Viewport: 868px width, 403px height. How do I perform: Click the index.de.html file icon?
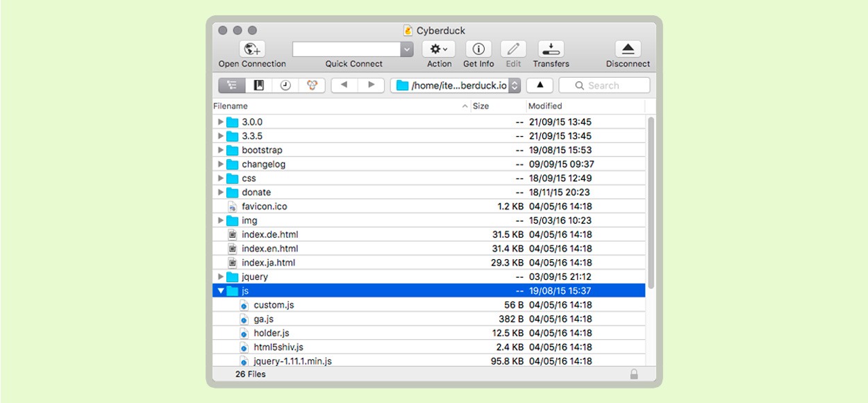click(x=233, y=234)
